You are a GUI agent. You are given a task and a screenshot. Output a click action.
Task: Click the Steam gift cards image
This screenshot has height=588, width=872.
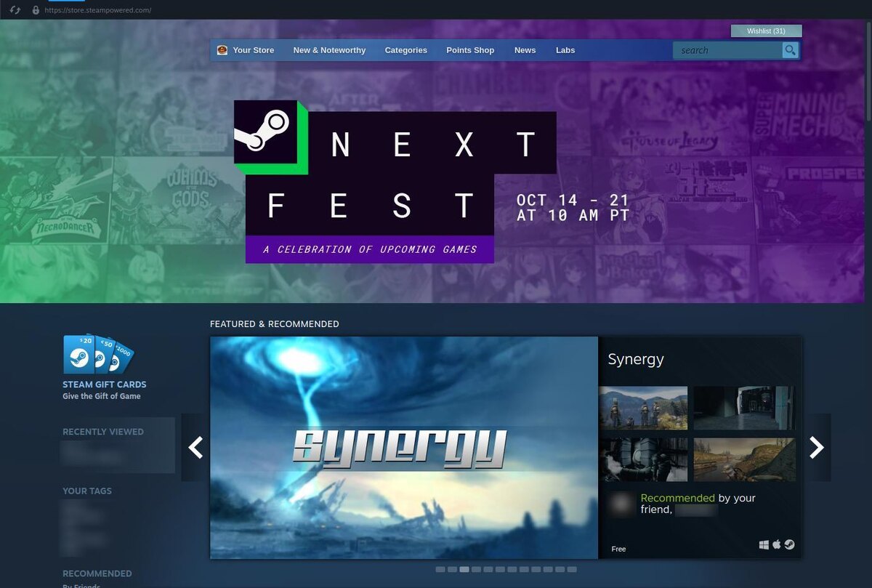pyautogui.click(x=98, y=354)
